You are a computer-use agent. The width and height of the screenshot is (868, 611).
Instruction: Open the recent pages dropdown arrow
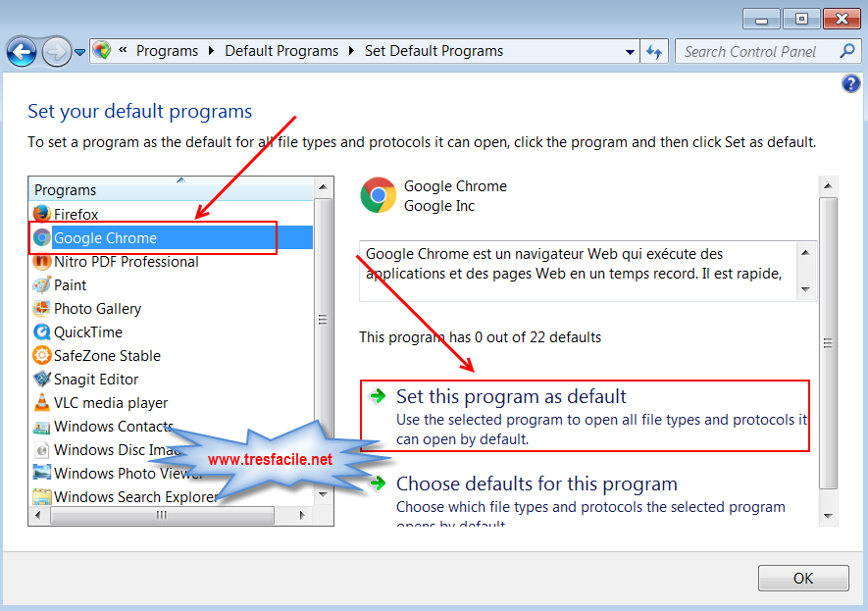pos(79,52)
